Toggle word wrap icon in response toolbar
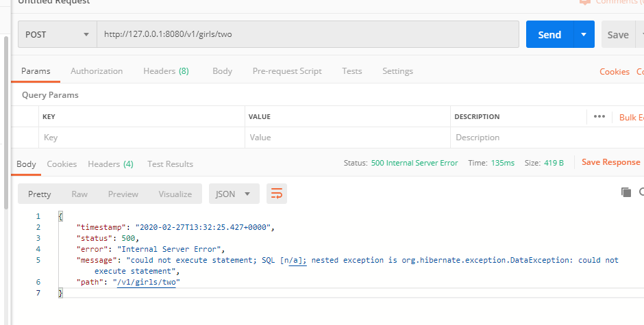Viewport: 644px width, 325px height. (276, 194)
